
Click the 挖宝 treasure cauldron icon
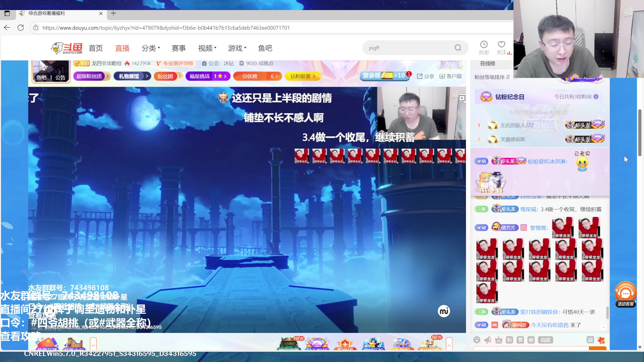[289, 343]
